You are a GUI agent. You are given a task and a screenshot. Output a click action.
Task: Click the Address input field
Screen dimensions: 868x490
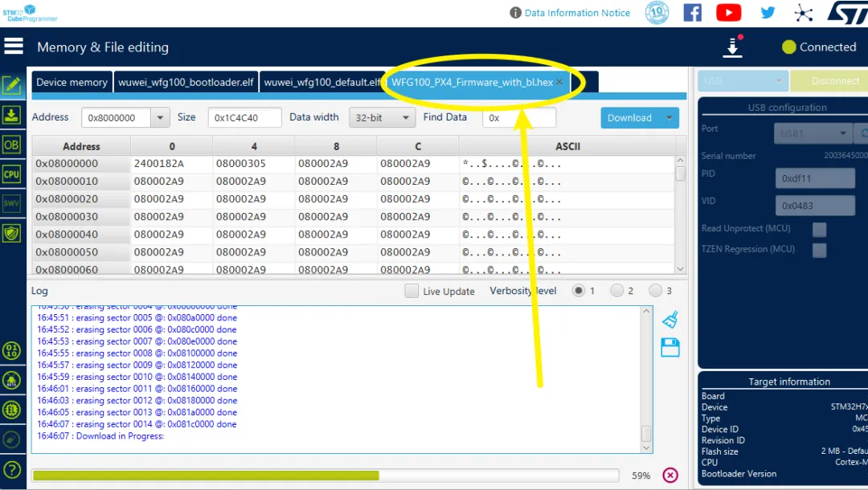[117, 118]
